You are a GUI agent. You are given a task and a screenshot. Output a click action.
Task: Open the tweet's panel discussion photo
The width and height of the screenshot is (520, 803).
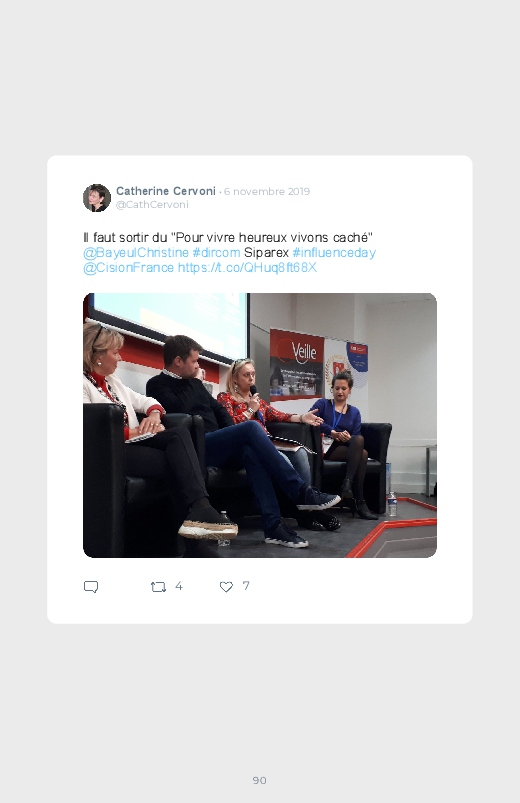point(260,425)
